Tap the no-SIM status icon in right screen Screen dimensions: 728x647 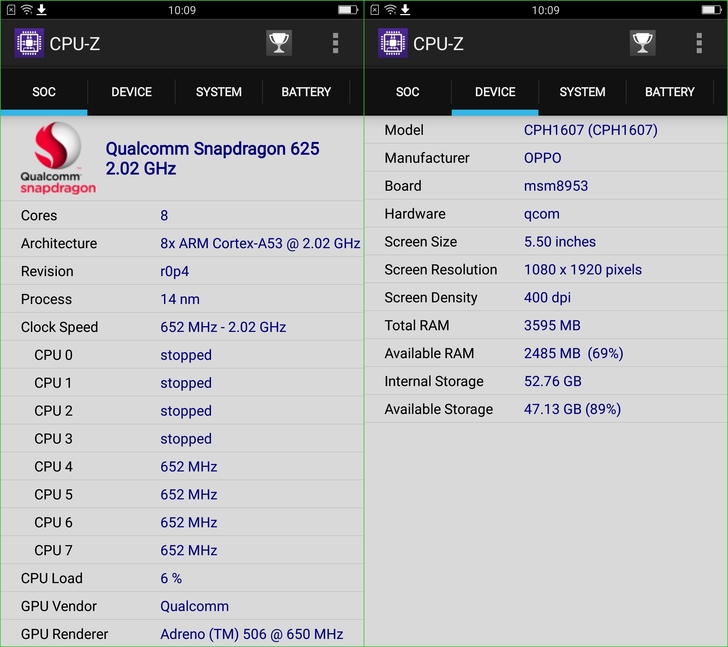coord(375,10)
